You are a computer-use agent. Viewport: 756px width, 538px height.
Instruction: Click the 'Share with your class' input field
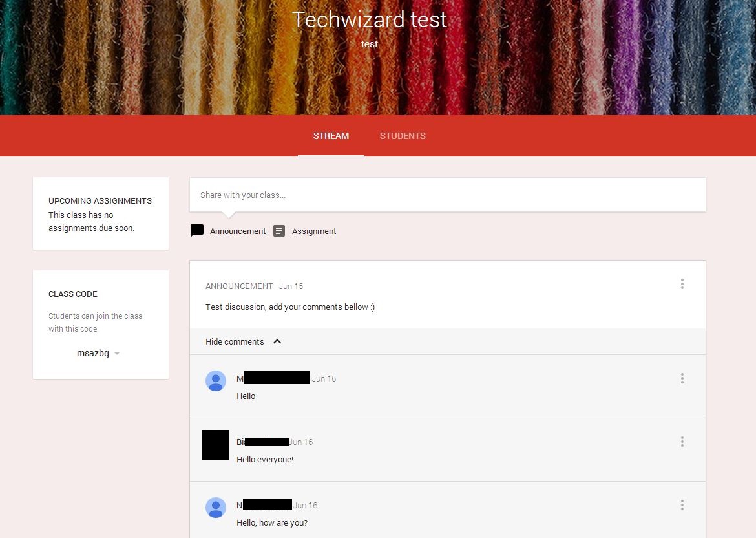[x=447, y=195]
